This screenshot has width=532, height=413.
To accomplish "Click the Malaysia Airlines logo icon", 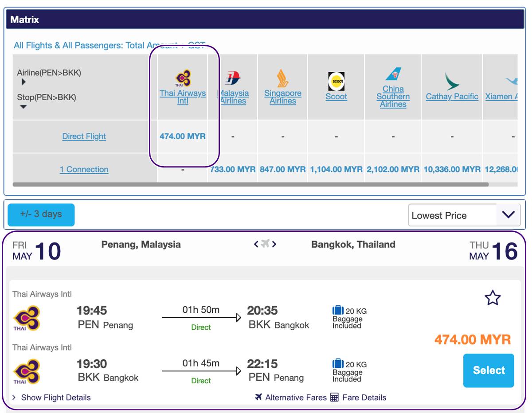I will [x=233, y=79].
